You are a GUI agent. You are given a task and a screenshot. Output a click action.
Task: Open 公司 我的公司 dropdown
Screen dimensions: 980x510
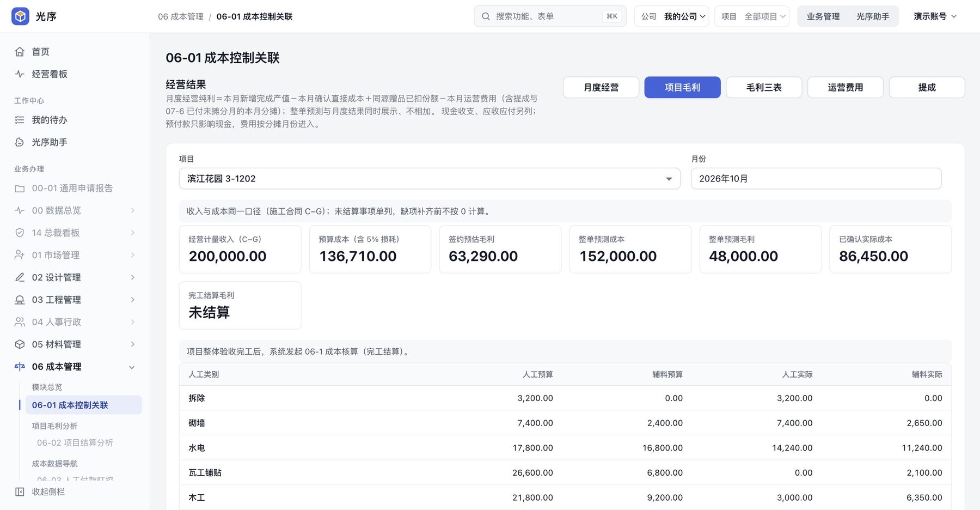pos(672,16)
